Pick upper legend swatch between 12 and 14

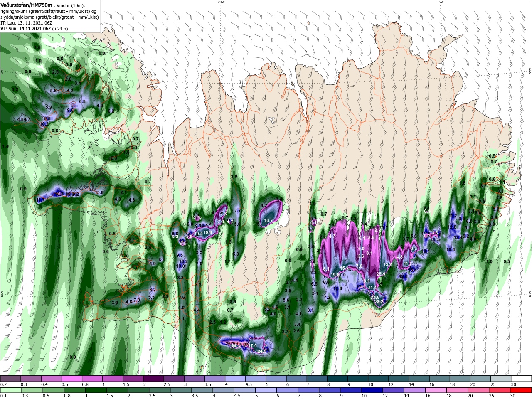[x=398, y=379]
